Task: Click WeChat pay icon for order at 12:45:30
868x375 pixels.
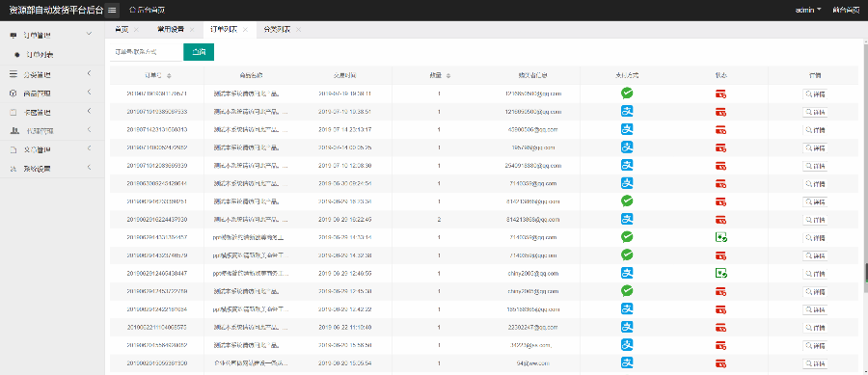Action: click(x=627, y=290)
